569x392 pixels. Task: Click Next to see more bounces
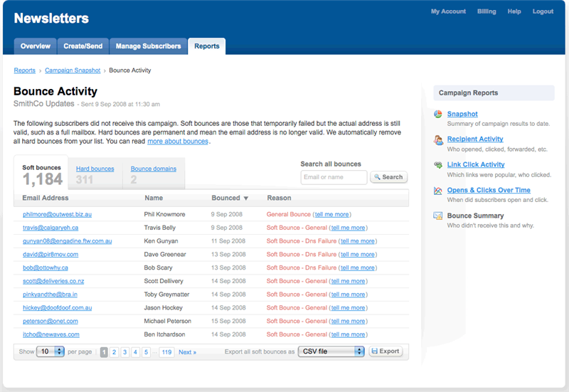click(187, 352)
